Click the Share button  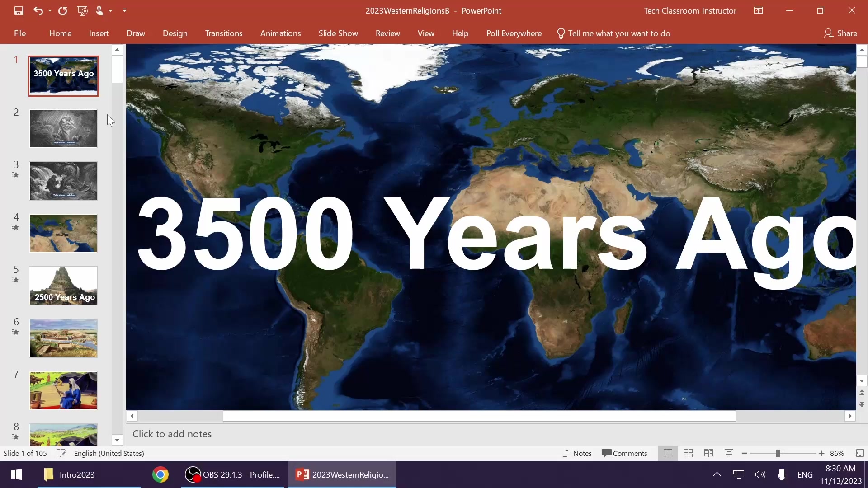point(840,33)
